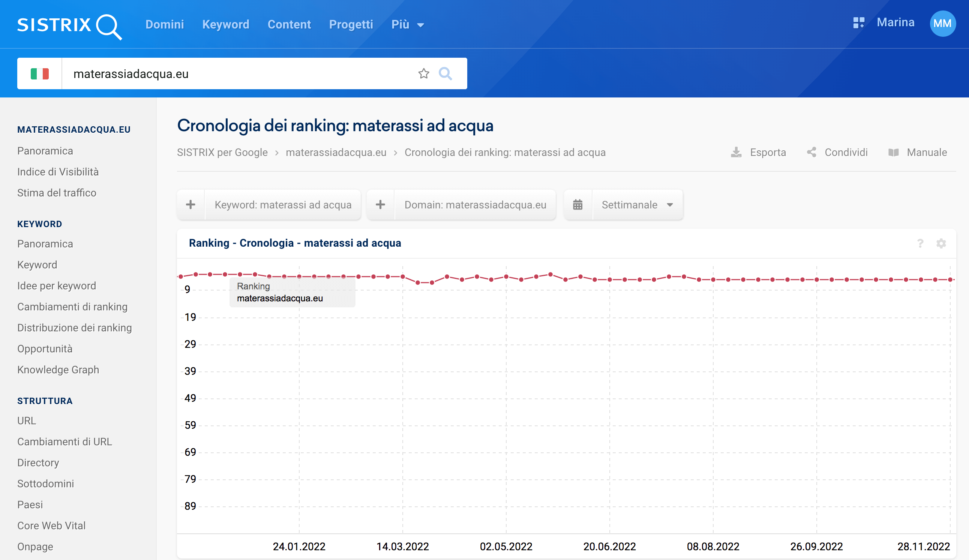
Task: Click the Manuale book icon
Action: pyautogui.click(x=894, y=152)
